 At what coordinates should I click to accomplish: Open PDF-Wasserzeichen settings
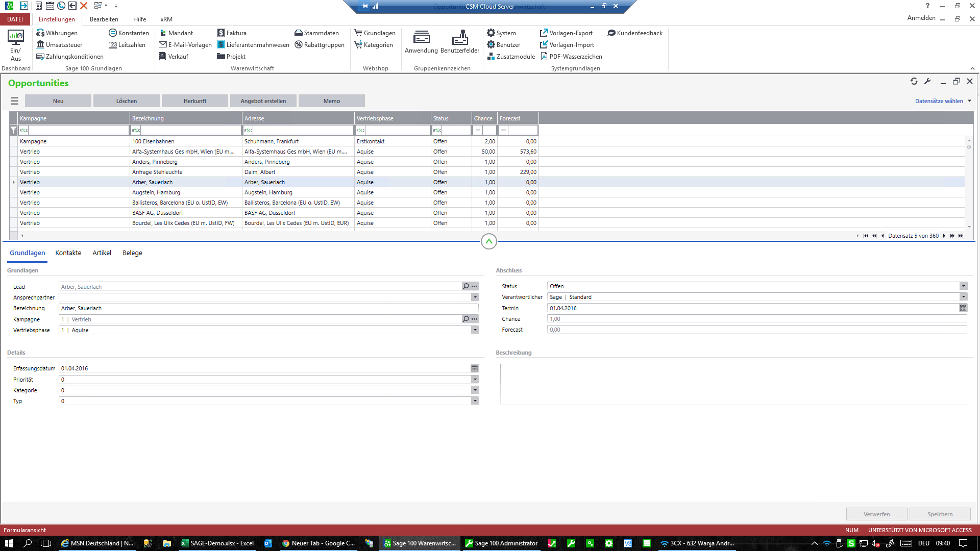(571, 57)
